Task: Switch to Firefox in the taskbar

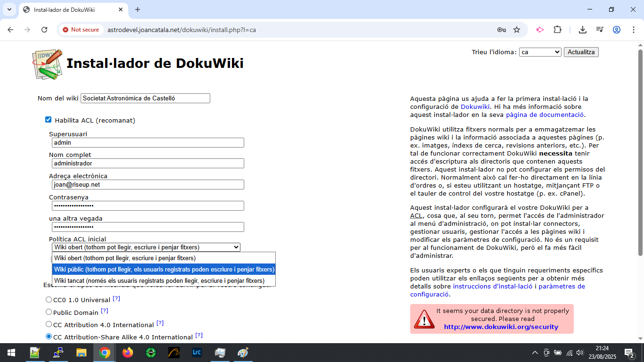Action: [x=128, y=353]
